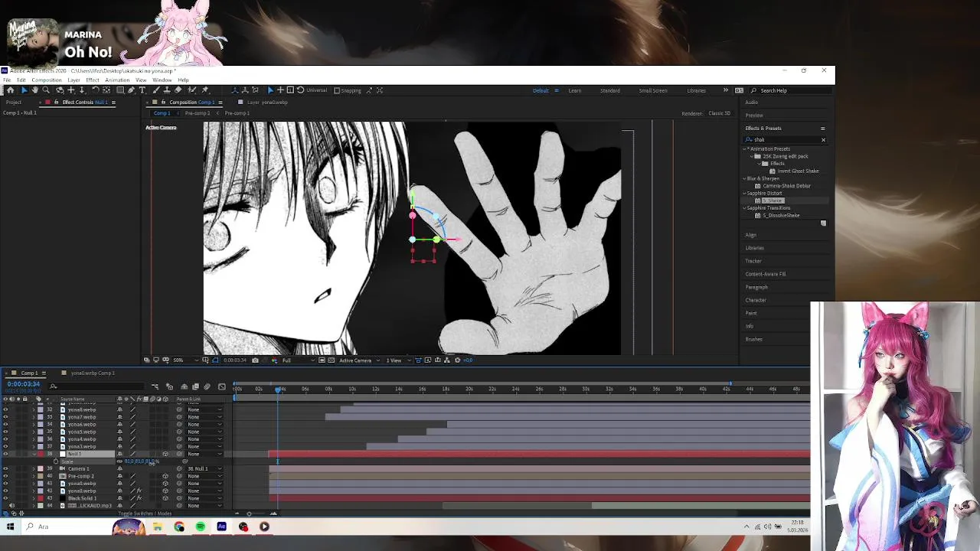Select the Type text tool
Screen dimensions: 980x551
[142, 90]
